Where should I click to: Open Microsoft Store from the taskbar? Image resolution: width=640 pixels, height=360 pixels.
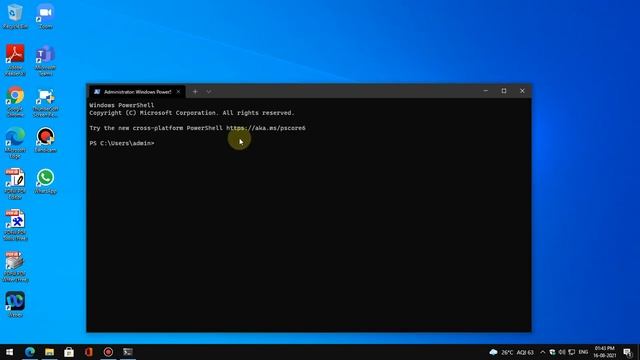coord(69,352)
